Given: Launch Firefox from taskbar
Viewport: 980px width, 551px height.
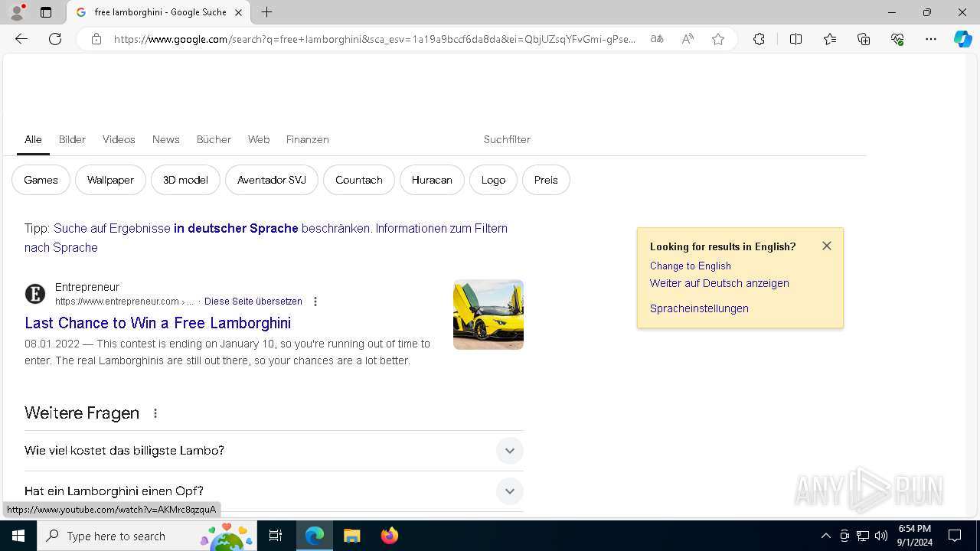Looking at the screenshot, I should (x=390, y=536).
